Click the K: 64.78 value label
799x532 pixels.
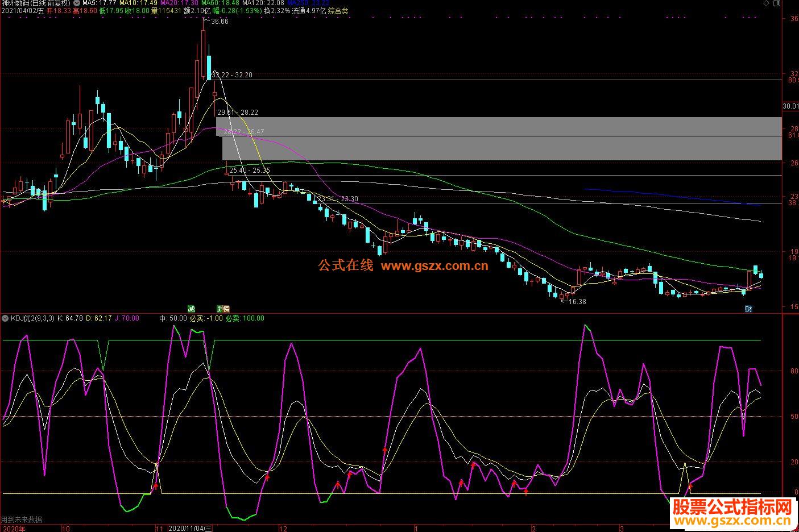click(71, 318)
